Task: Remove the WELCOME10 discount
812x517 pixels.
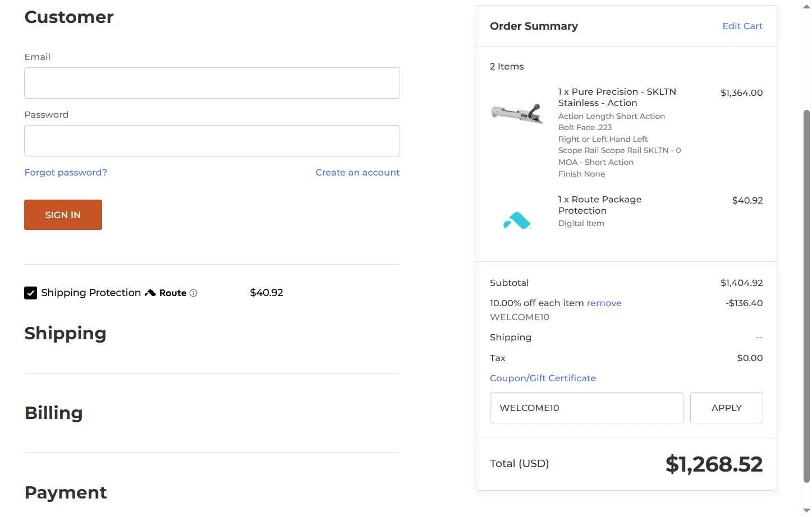Action: coord(604,303)
